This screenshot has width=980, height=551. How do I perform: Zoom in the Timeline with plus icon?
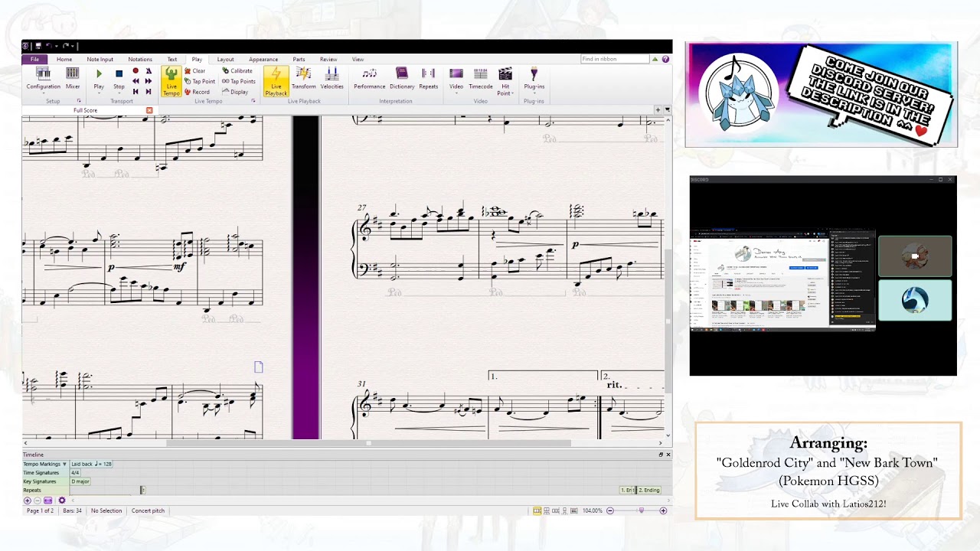click(x=28, y=500)
